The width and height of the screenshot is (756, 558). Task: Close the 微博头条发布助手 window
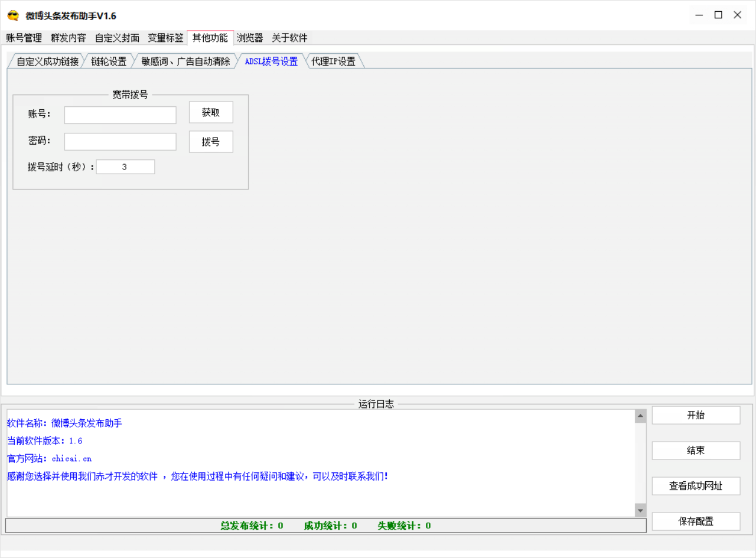[738, 15]
